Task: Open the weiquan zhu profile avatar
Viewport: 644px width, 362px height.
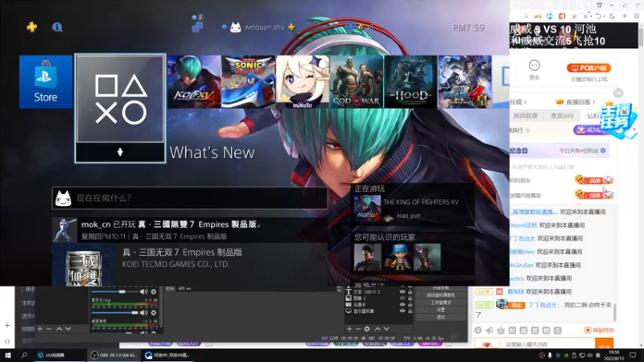Action: point(235,27)
